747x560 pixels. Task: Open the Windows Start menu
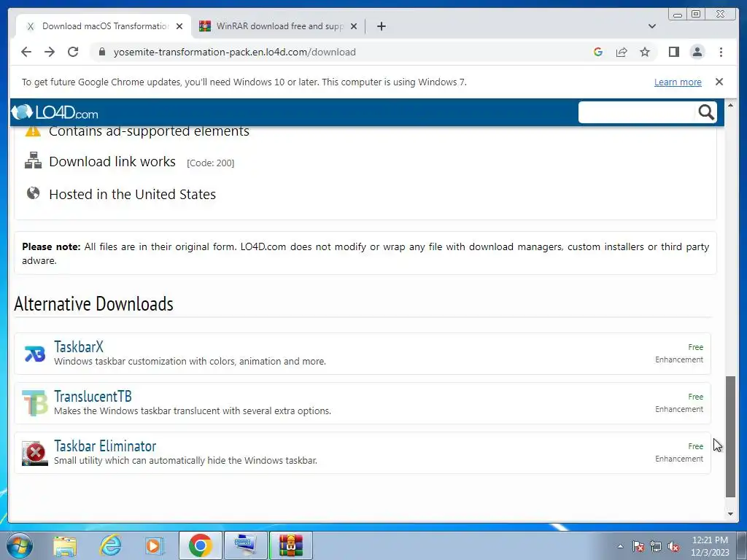20,545
